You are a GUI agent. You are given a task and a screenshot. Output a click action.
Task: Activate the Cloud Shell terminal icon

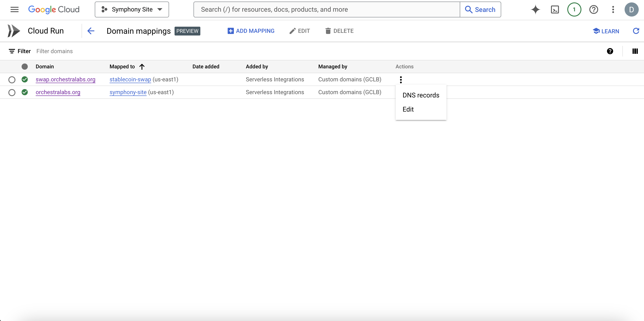click(555, 9)
